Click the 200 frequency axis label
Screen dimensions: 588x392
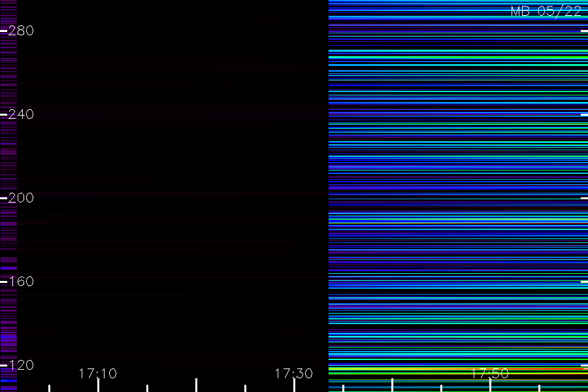click(x=21, y=198)
